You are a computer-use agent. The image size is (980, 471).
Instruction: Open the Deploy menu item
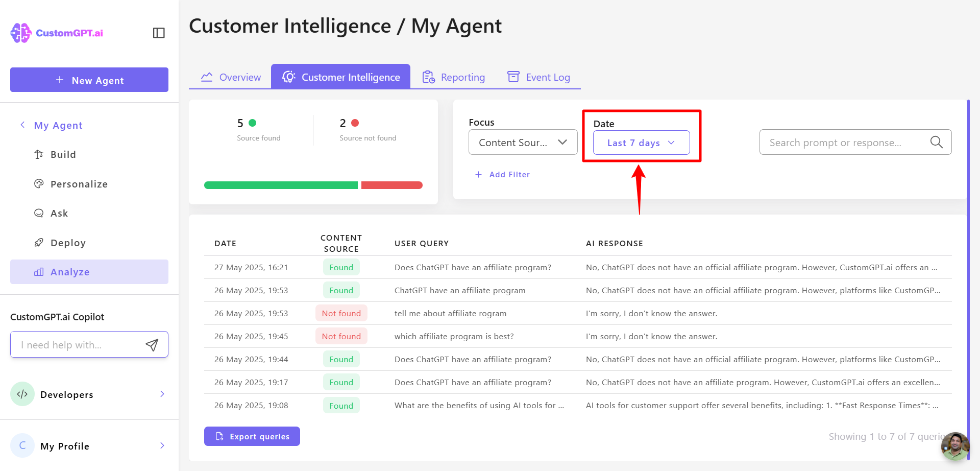tap(89, 243)
